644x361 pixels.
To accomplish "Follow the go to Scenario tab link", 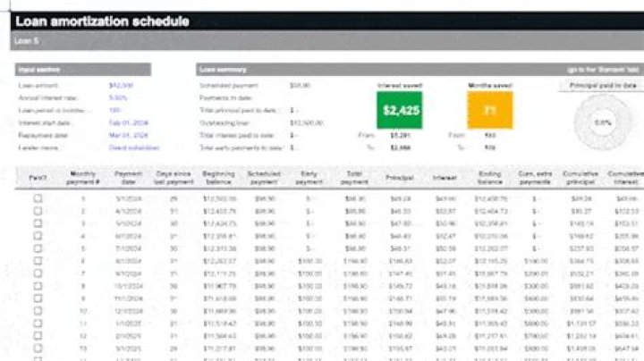I will coord(602,69).
